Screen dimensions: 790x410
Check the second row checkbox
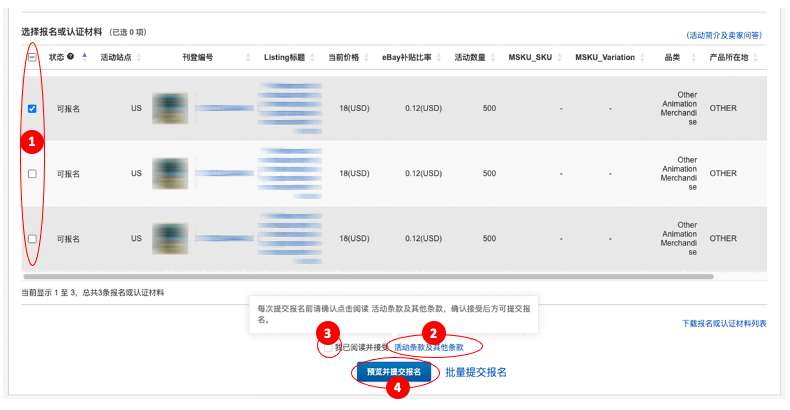32,174
